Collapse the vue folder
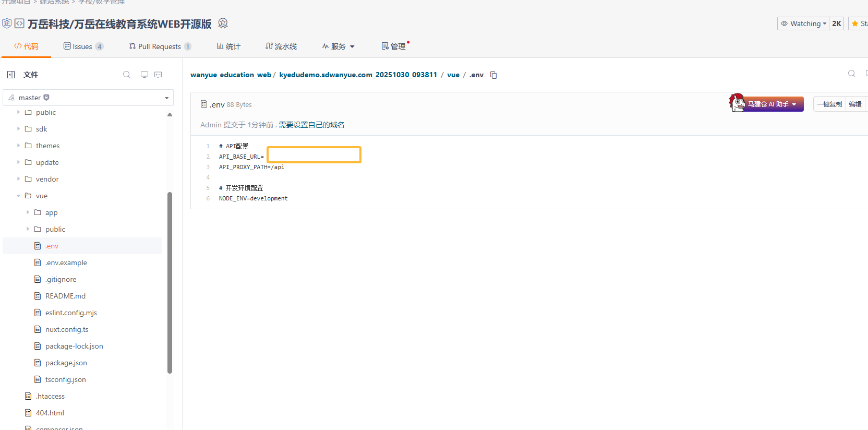 (18, 196)
